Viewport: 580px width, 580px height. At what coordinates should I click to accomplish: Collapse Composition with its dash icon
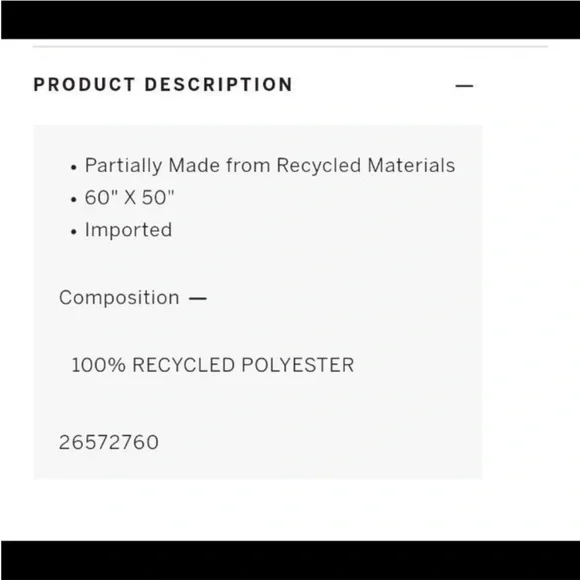198,299
